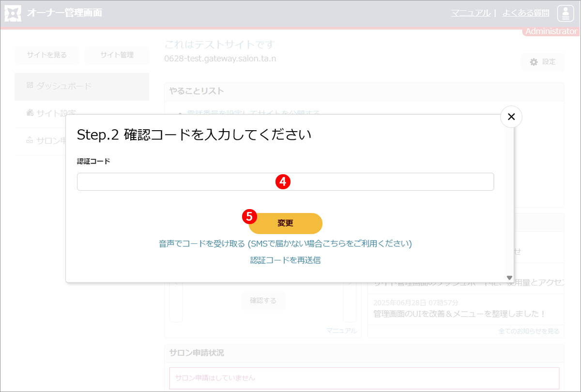
Task: Type in the 認証コード input field
Action: [x=285, y=182]
